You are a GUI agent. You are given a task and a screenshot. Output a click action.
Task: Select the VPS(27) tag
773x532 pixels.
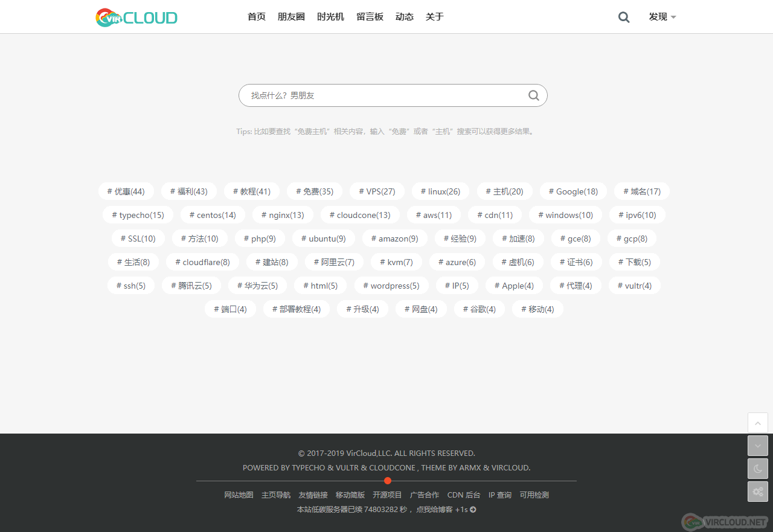pyautogui.click(x=377, y=191)
